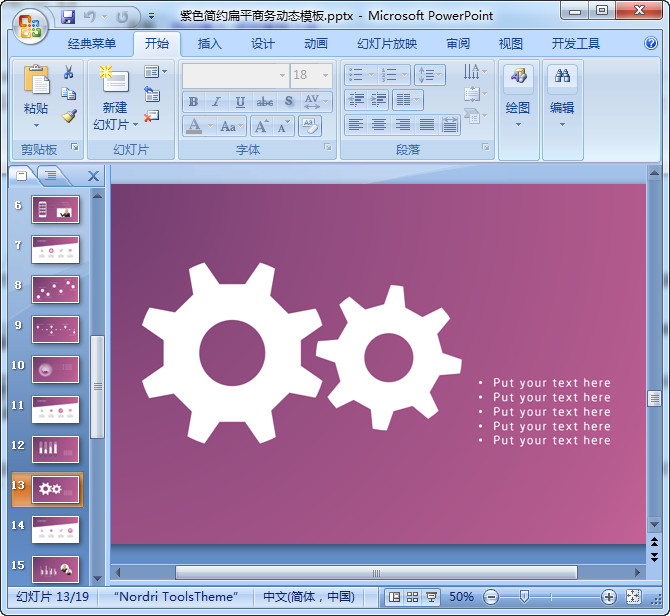Open the align text vertical options
This screenshot has width=670, height=616.
coord(475,94)
